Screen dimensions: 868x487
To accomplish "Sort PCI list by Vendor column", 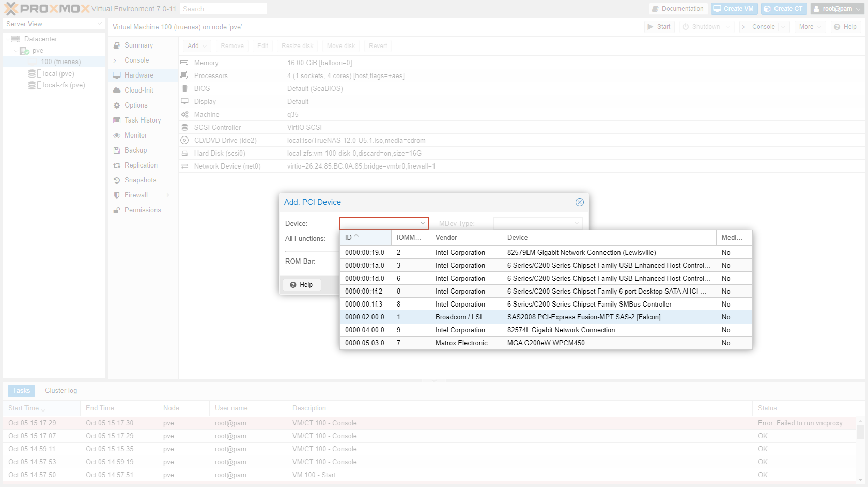I will (x=466, y=238).
